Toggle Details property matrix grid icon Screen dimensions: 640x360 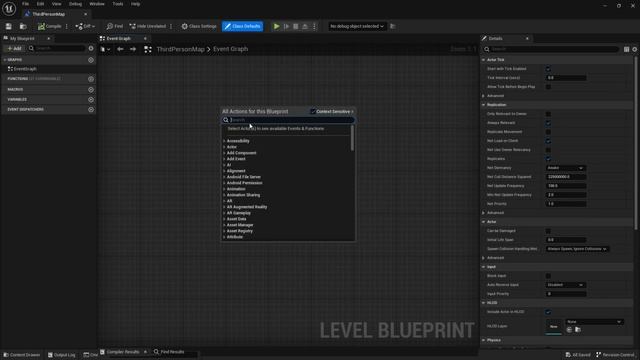(627, 49)
